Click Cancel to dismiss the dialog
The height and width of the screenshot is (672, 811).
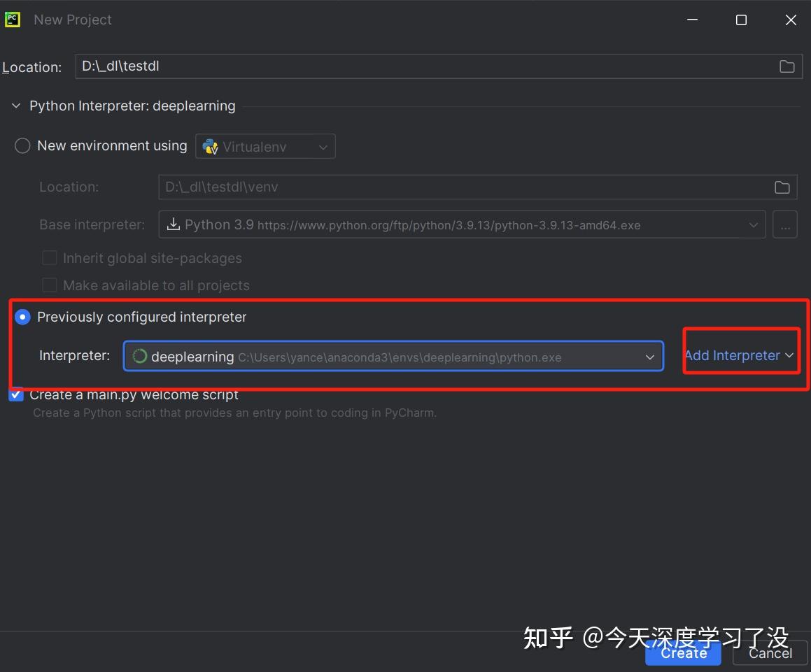(x=770, y=653)
